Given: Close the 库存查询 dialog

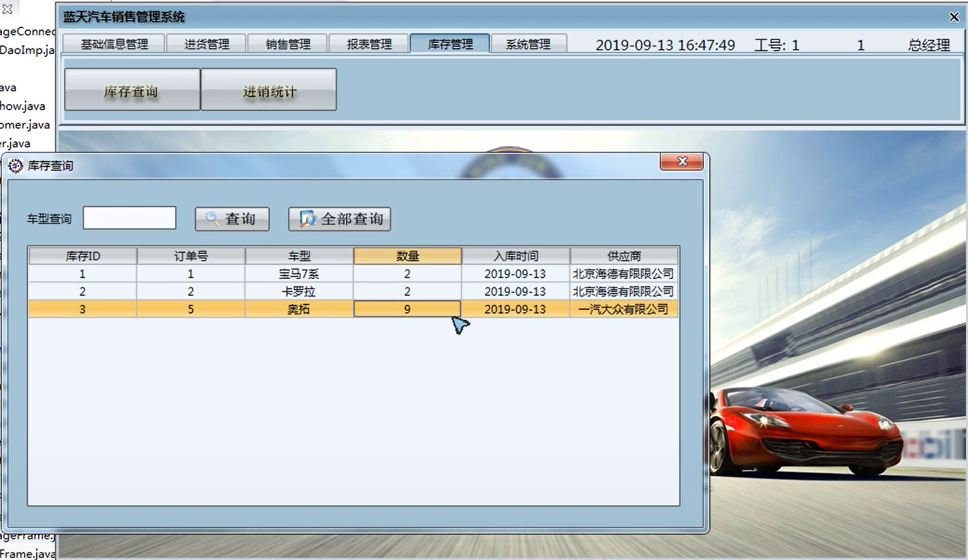Looking at the screenshot, I should [x=681, y=161].
